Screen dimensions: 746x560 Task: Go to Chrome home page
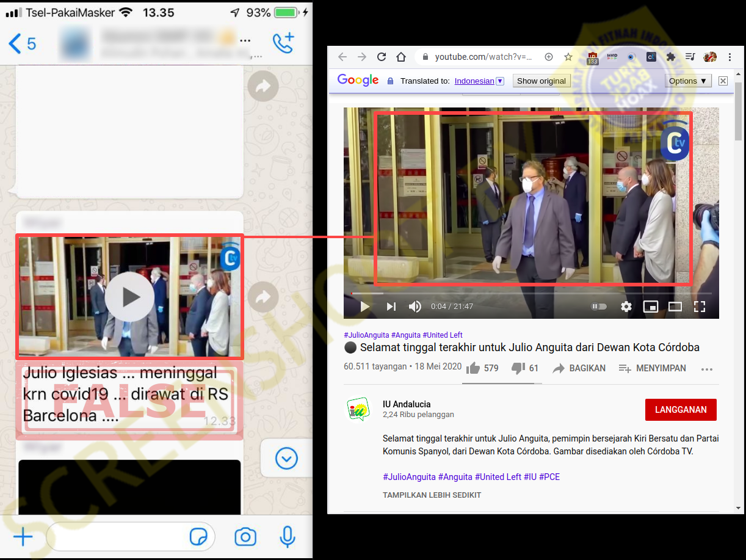click(401, 57)
